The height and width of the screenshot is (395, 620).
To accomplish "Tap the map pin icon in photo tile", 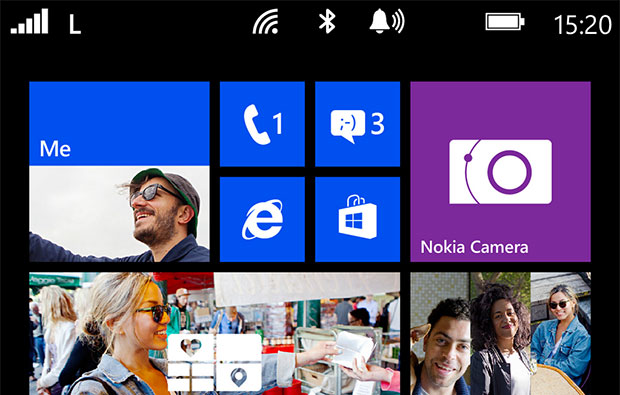I will pyautogui.click(x=238, y=377).
